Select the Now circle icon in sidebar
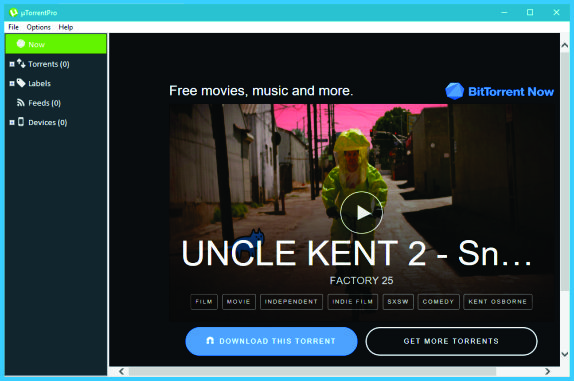 coord(21,44)
